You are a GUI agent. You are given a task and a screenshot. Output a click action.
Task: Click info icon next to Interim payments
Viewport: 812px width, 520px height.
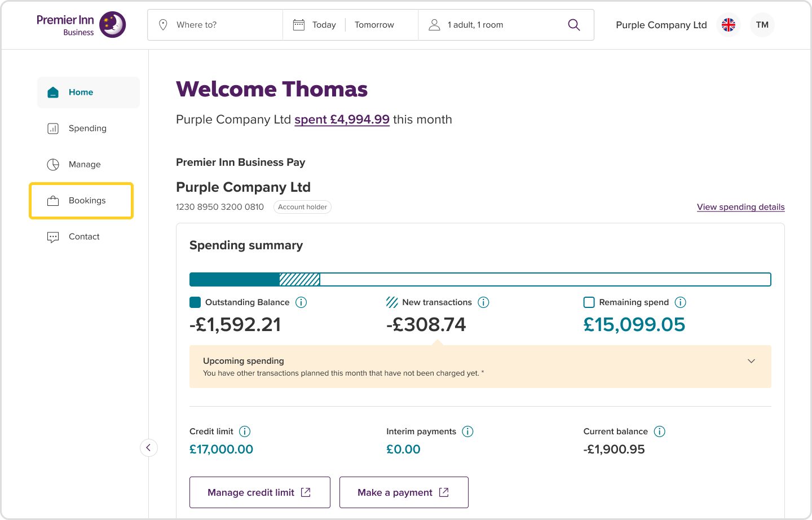point(467,431)
